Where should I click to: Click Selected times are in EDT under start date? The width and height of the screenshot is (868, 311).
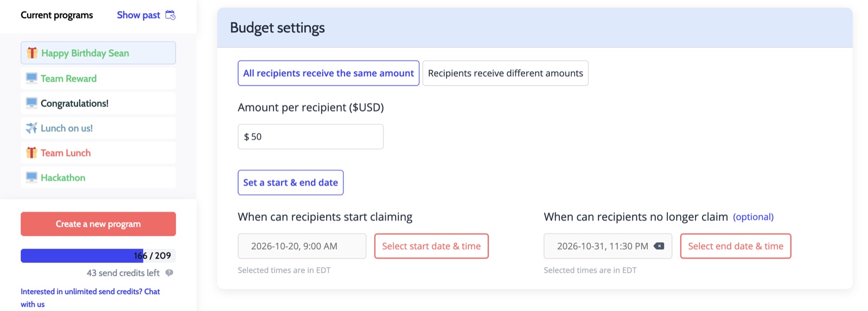(284, 270)
